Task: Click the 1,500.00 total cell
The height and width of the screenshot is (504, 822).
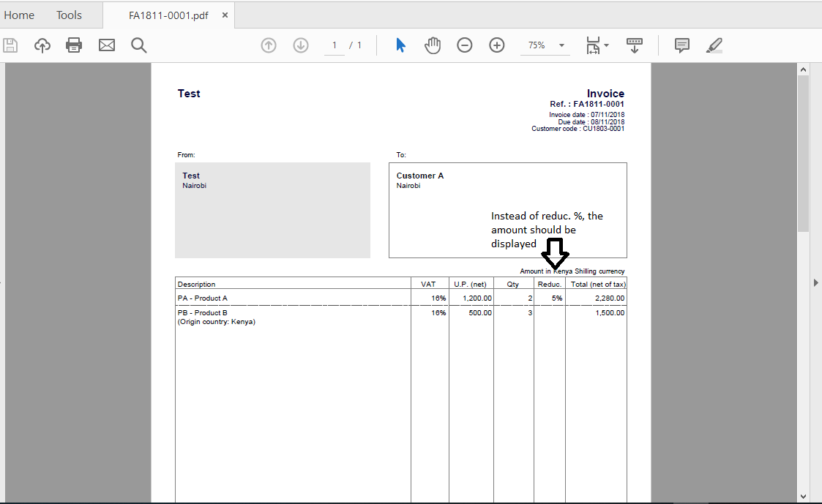Action: point(610,313)
